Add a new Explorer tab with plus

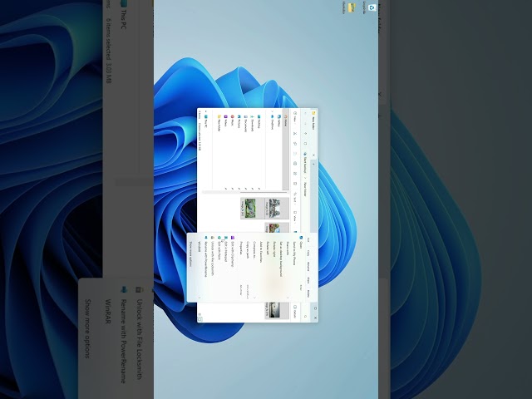[313, 165]
